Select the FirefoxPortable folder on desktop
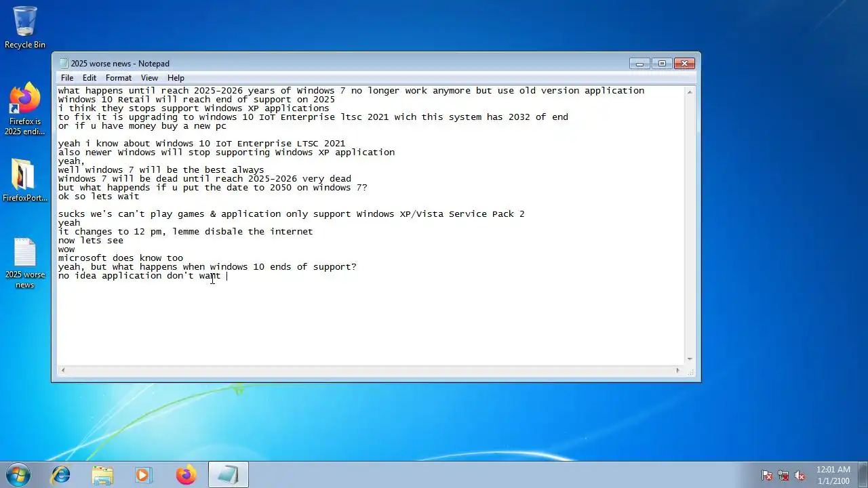The width and height of the screenshot is (868, 488). coord(25,180)
